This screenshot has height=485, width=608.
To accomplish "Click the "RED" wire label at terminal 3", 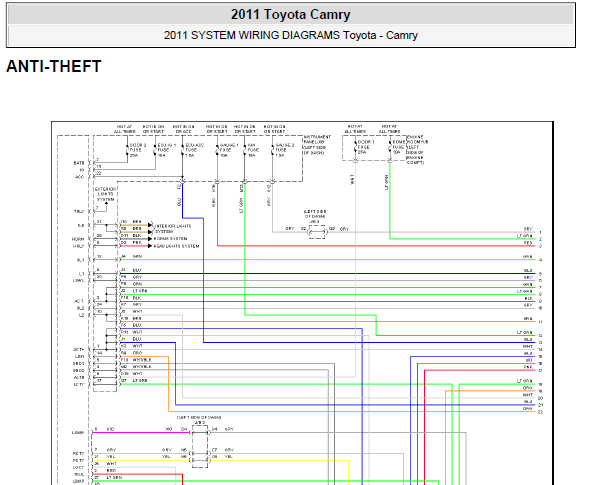I will [528, 243].
